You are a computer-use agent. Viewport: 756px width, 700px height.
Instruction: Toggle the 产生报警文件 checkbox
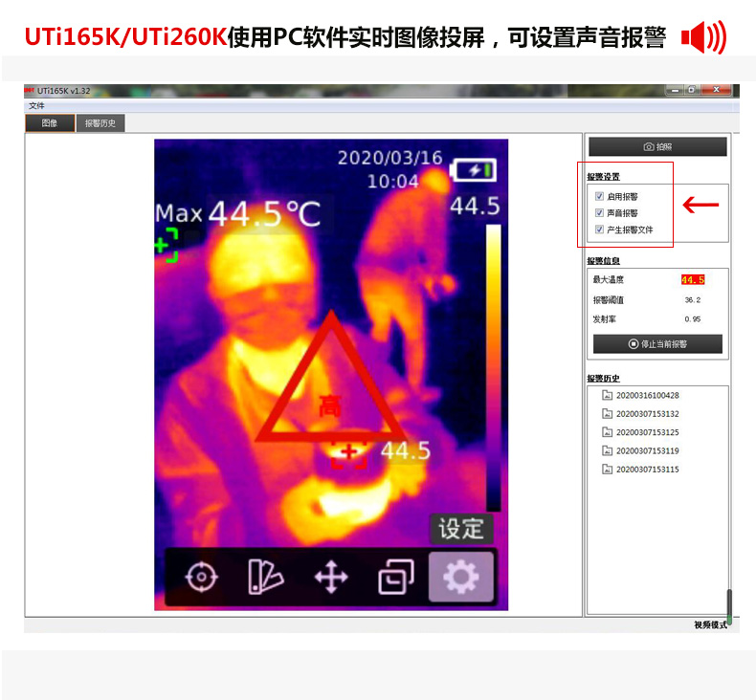pyautogui.click(x=599, y=230)
